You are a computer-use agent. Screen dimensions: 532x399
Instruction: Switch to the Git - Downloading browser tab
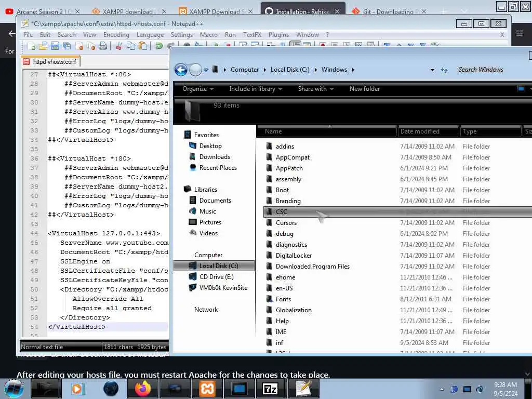click(390, 11)
